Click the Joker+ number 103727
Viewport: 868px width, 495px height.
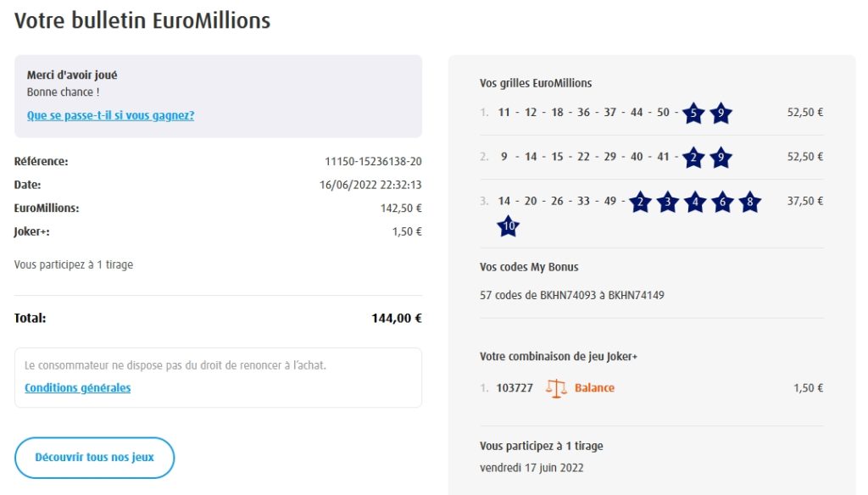click(x=515, y=388)
